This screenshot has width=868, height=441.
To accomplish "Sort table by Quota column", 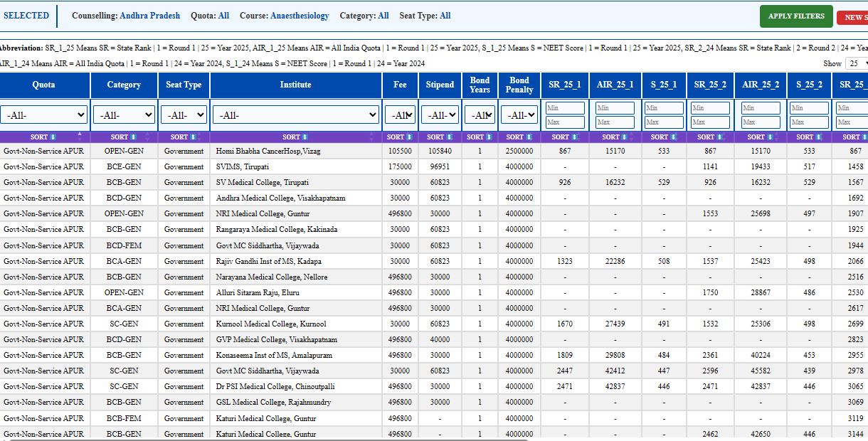I will 44,137.
